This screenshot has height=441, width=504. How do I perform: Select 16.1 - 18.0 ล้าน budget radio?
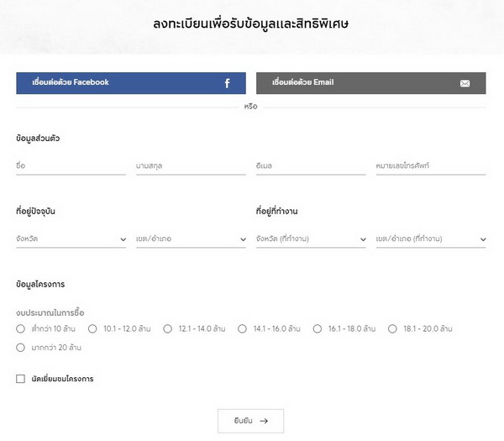pyautogui.click(x=318, y=328)
